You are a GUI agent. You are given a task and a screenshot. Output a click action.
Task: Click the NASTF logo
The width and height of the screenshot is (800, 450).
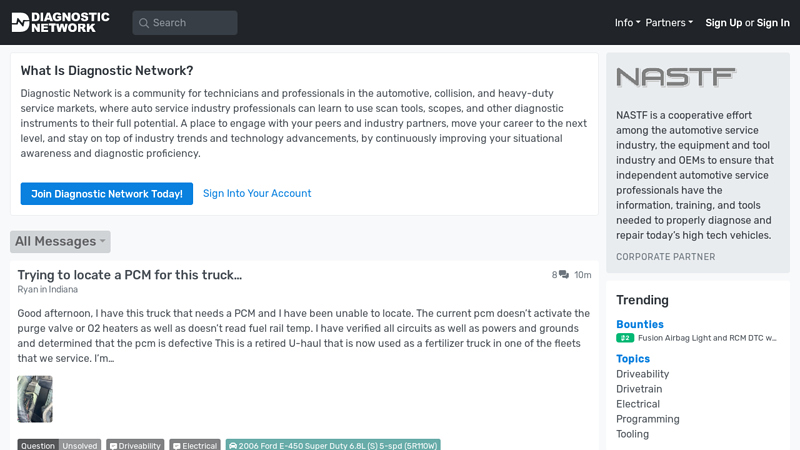coord(676,78)
